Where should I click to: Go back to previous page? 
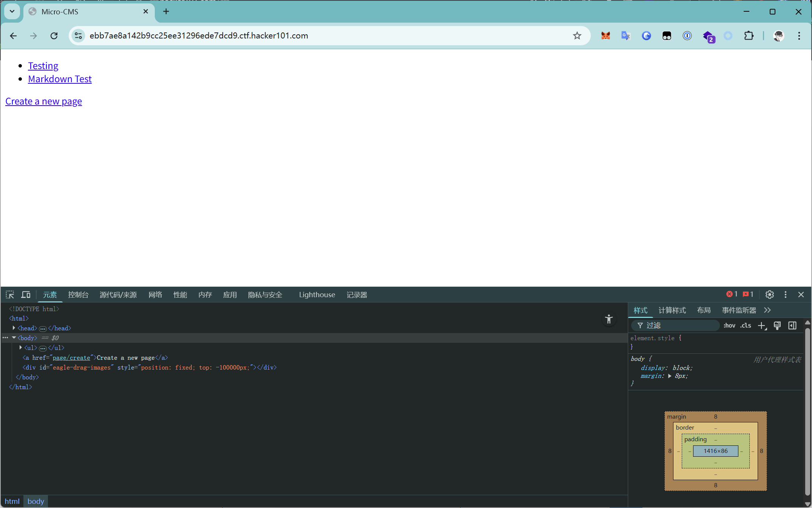(x=13, y=36)
